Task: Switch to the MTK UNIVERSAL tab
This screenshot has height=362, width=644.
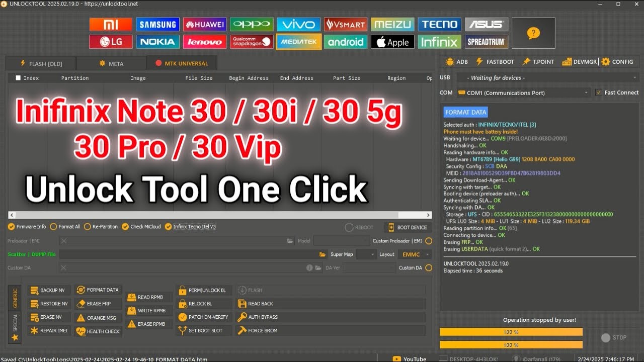Action: click(x=182, y=63)
